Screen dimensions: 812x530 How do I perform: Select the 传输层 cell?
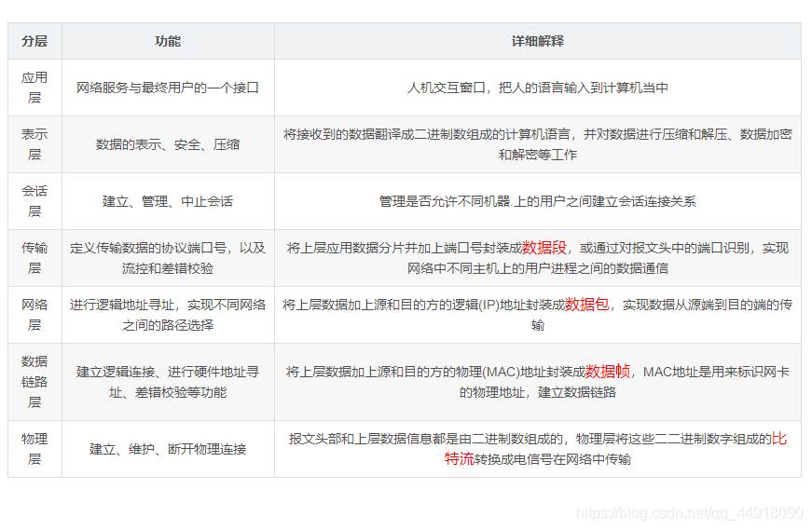(x=34, y=258)
